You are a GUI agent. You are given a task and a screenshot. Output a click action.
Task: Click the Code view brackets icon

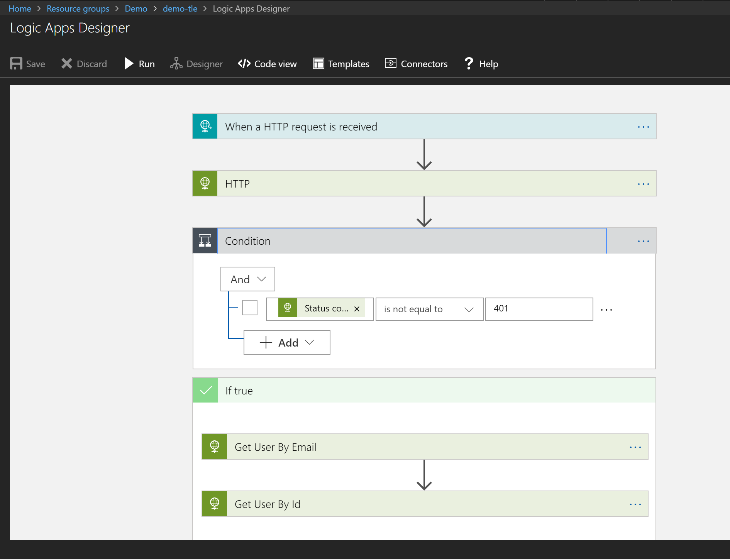(x=244, y=64)
